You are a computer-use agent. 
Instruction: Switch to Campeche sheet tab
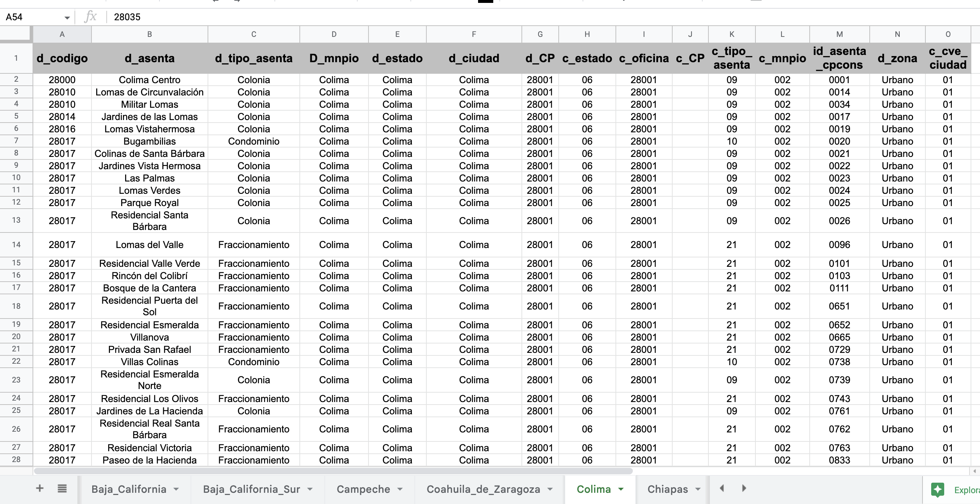pos(363,489)
